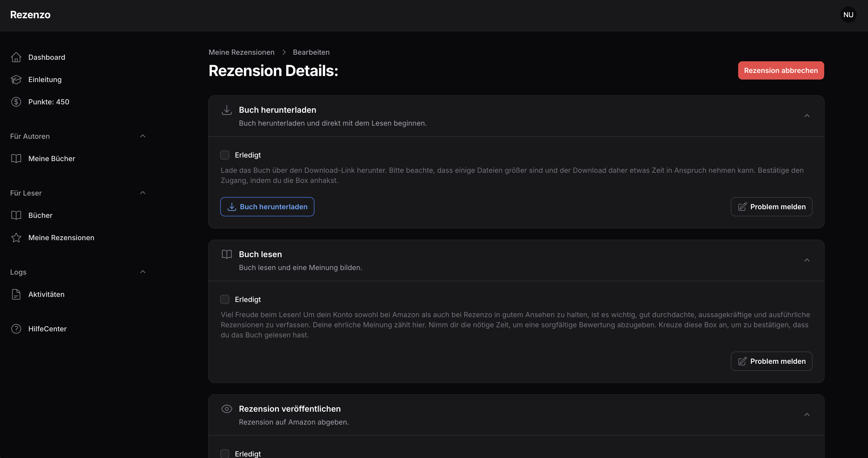Check Erledigt in Buch herunterladen section

(225, 155)
